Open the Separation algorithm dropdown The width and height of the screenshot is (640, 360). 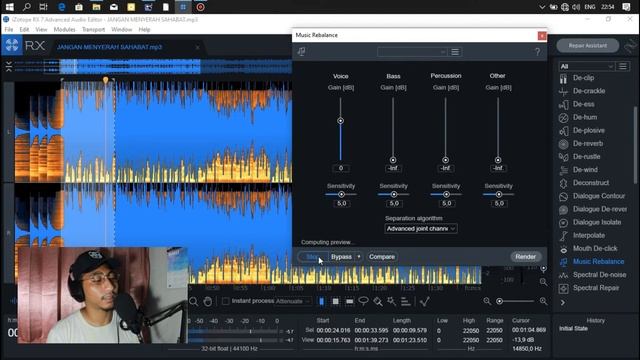pos(420,229)
